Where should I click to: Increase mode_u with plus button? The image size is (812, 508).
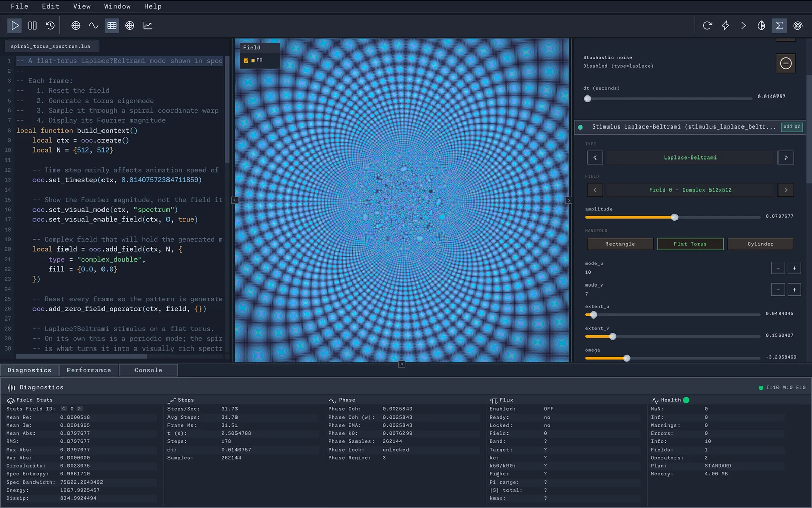[794, 268]
